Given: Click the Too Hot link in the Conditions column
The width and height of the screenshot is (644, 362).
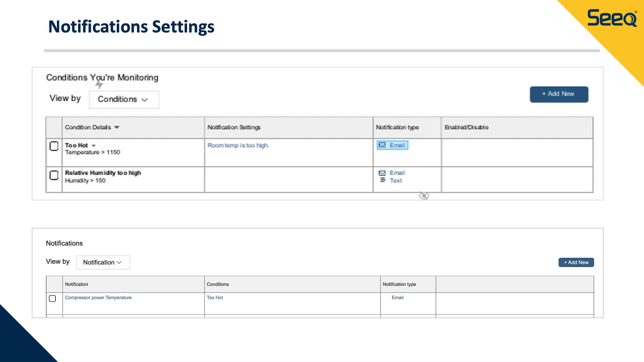Looking at the screenshot, I should [215, 297].
